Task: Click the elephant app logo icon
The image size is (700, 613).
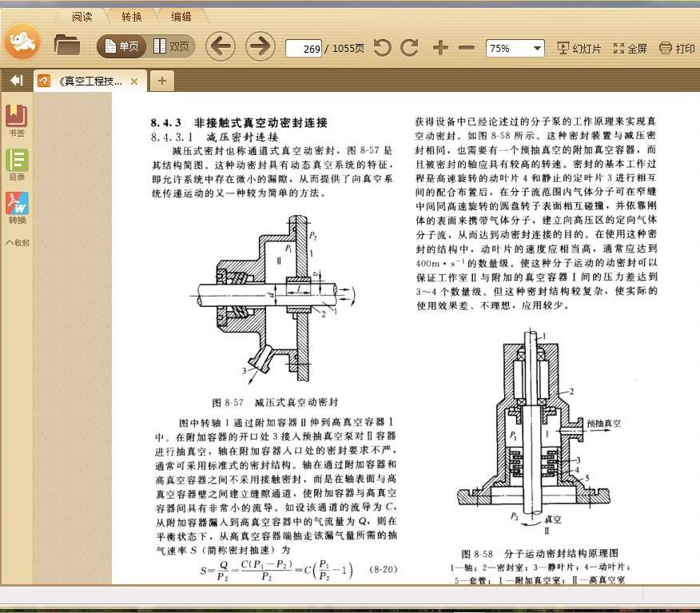Action: [x=22, y=42]
